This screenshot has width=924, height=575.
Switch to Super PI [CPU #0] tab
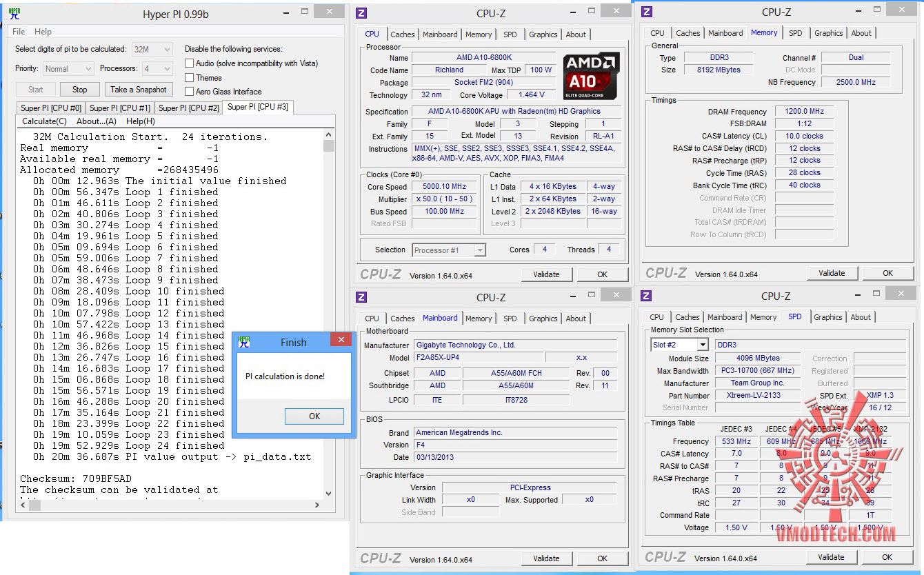pyautogui.click(x=51, y=108)
